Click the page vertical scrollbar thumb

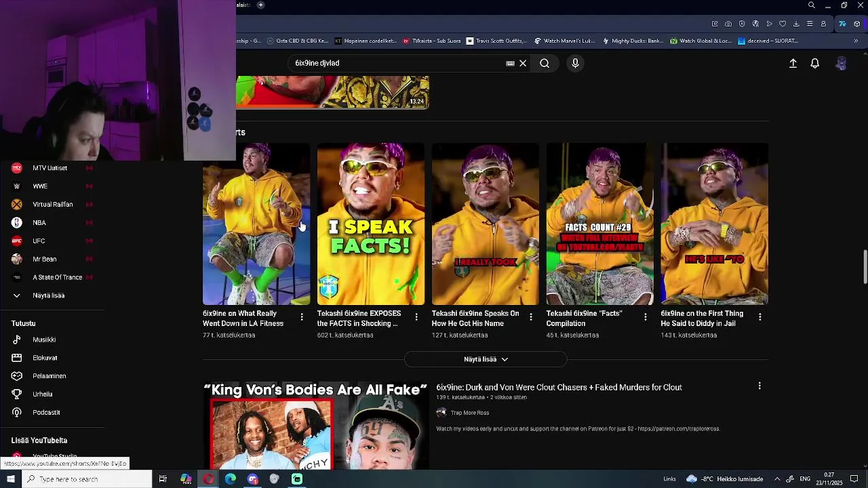[x=865, y=267]
